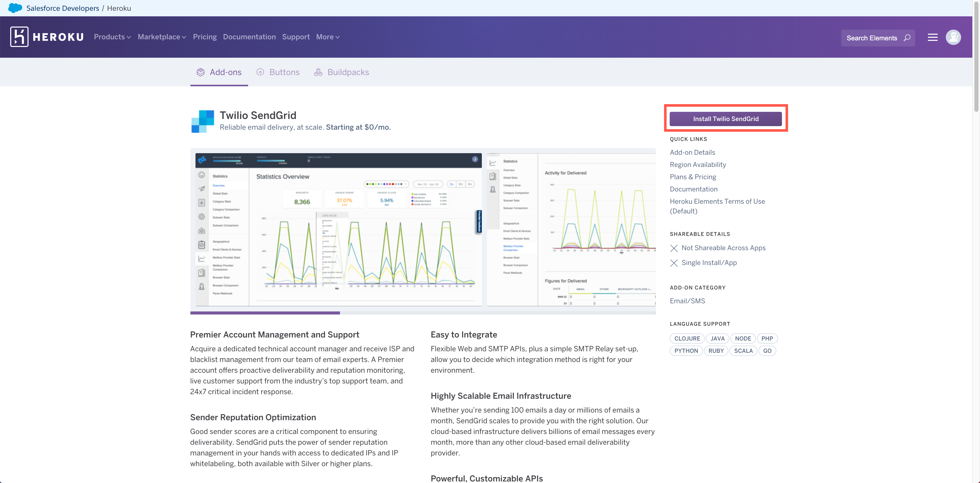
Task: Click the X icon beside Single Install/App
Action: 674,263
